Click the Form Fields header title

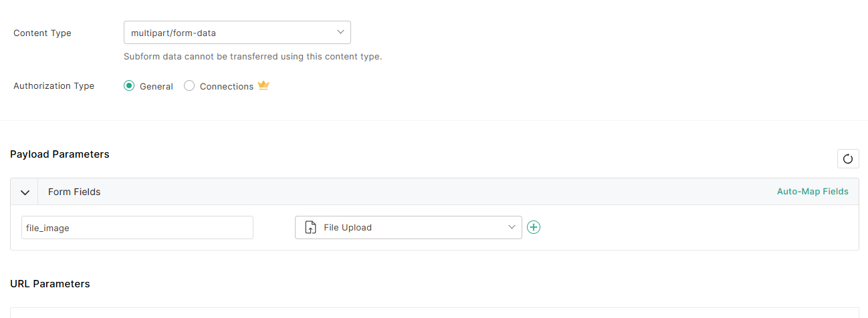point(74,192)
